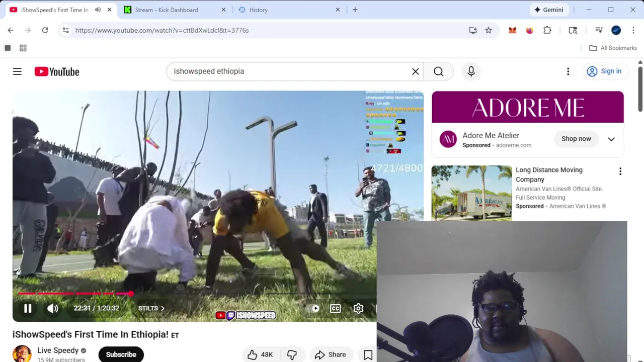Go to YouTube home via logo
Viewport: 644px width, 362px height.
(x=57, y=71)
